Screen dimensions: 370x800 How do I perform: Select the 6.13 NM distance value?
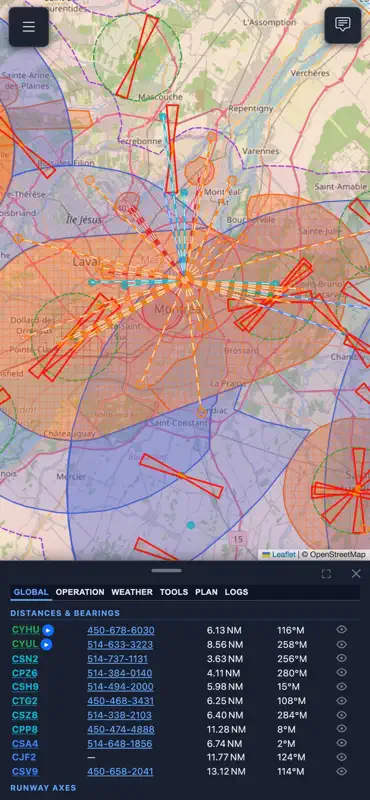click(x=225, y=630)
